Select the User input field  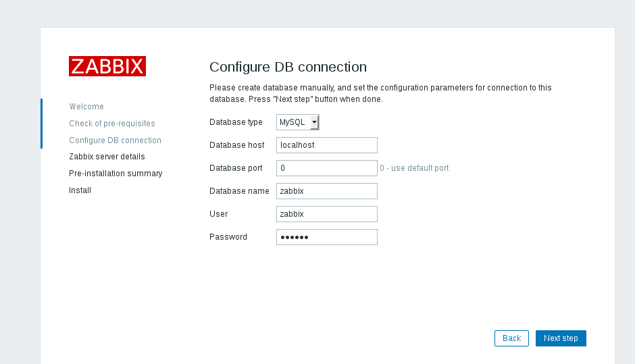(x=327, y=214)
